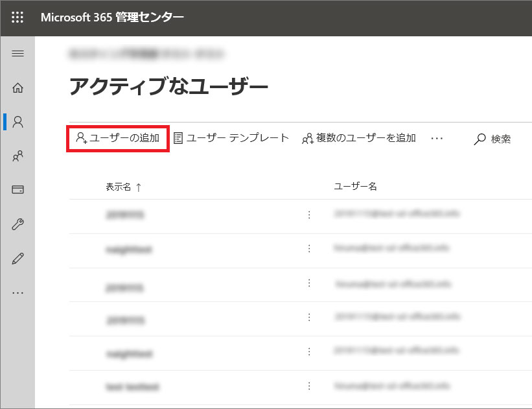Select the Users sidebar icon

pyautogui.click(x=17, y=121)
